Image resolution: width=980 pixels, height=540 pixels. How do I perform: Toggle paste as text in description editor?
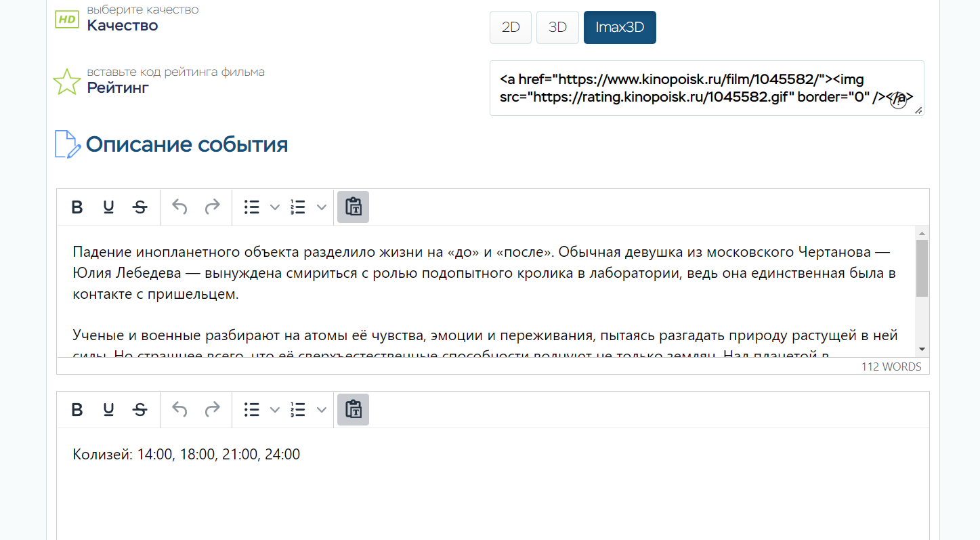pos(353,207)
